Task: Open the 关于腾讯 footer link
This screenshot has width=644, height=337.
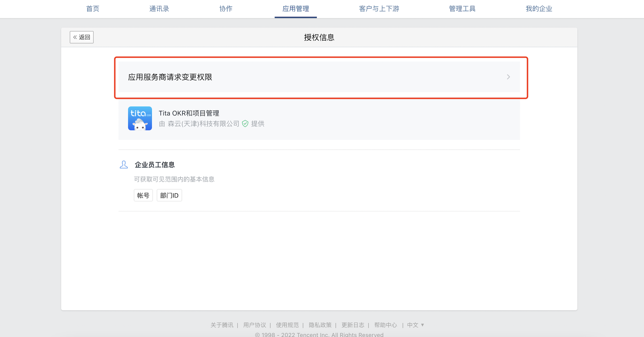Action: 222,325
